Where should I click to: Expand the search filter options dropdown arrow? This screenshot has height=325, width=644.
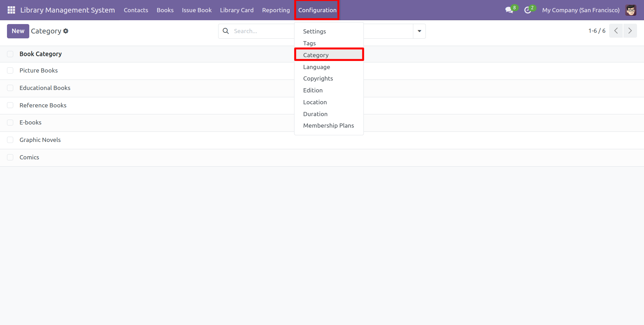coord(419,31)
